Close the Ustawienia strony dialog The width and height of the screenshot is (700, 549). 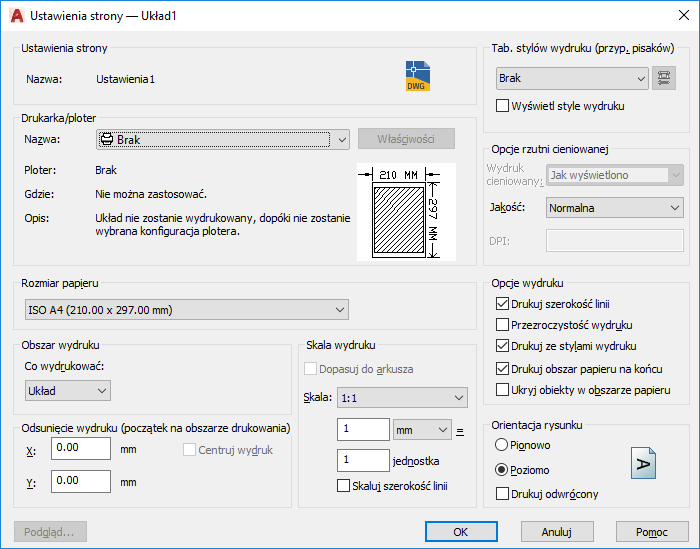(677, 16)
